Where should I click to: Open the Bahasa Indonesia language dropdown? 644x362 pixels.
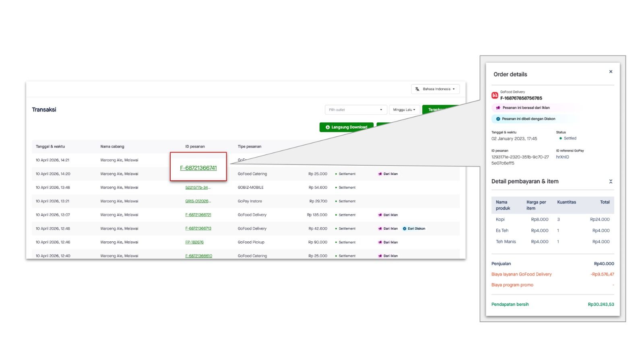coord(435,89)
